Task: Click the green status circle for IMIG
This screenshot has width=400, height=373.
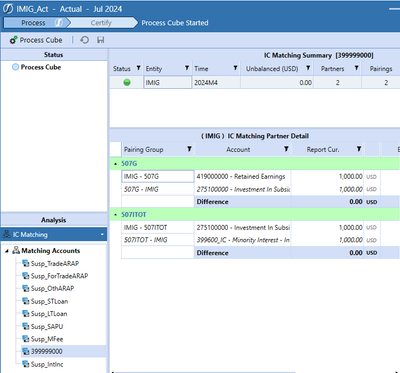Action: (x=127, y=82)
